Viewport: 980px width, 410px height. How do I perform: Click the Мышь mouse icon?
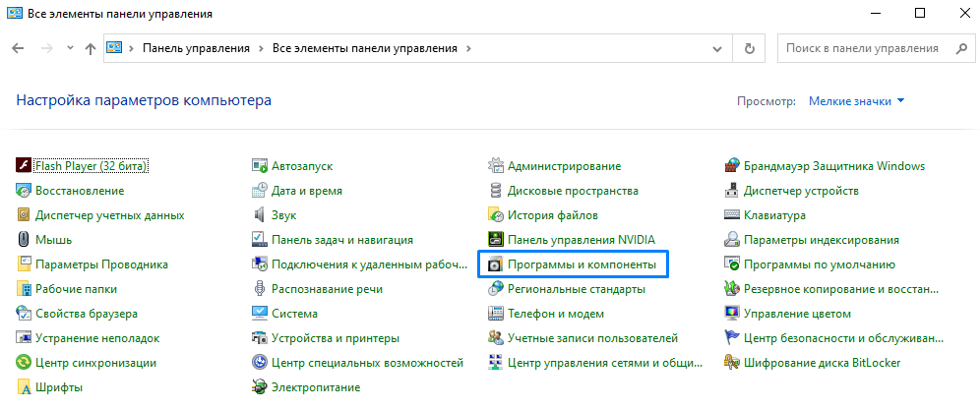point(24,240)
